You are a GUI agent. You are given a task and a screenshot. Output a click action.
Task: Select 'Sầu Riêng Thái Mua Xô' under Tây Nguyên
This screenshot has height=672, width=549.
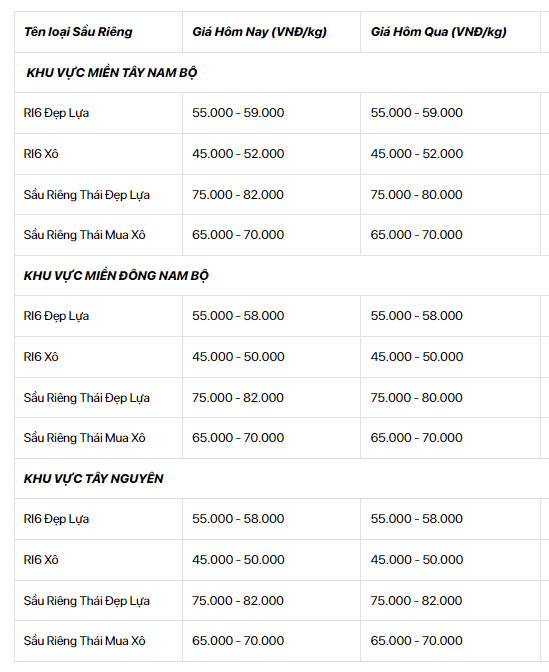[84, 641]
